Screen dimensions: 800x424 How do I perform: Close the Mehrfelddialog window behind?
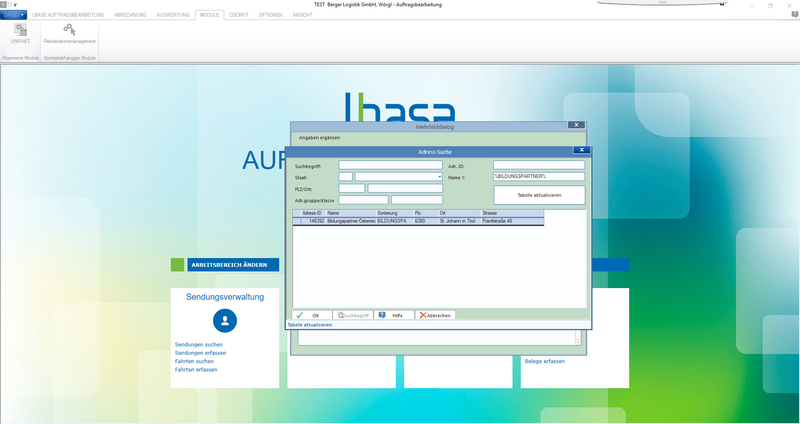click(x=576, y=124)
